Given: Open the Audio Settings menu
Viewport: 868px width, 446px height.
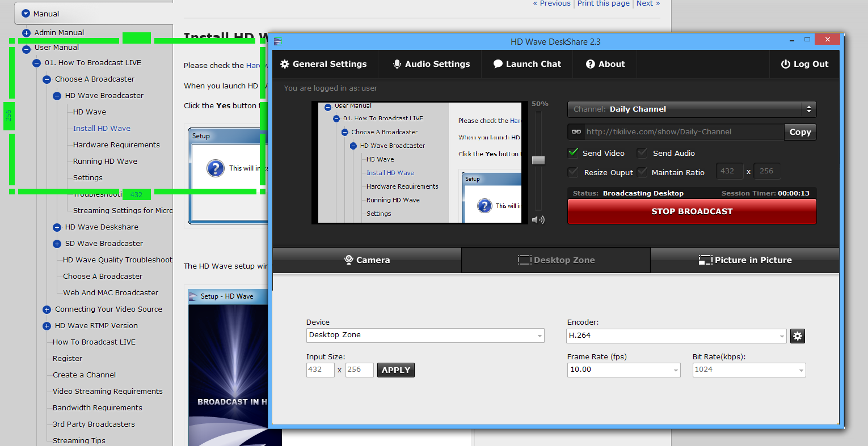Looking at the screenshot, I should (x=431, y=64).
